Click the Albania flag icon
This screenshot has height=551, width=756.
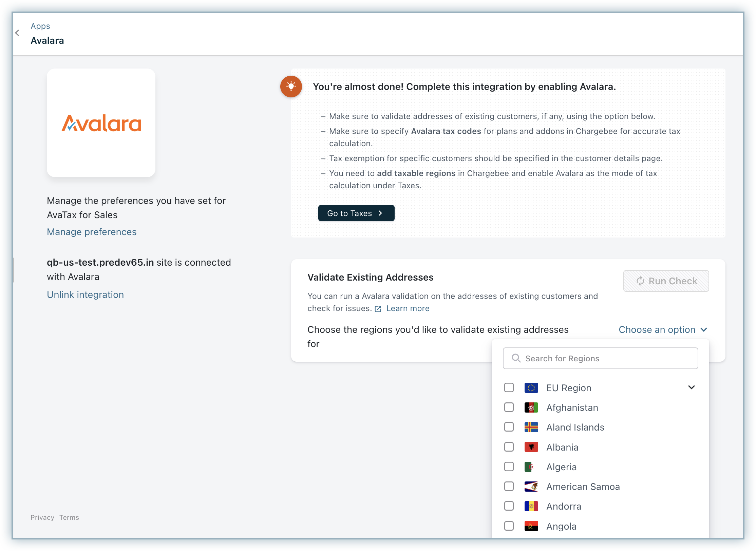[531, 447]
